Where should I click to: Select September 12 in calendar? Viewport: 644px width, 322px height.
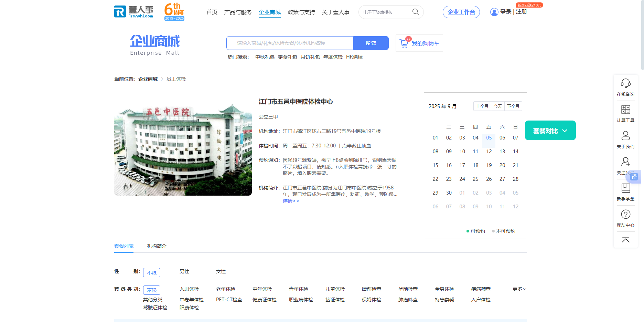click(489, 152)
